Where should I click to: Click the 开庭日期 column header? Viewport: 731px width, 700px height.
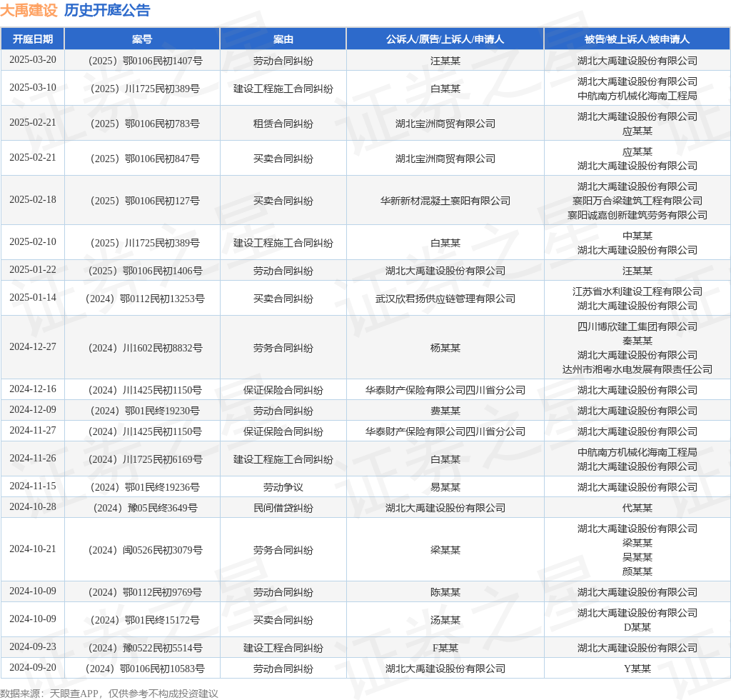tap(33, 39)
